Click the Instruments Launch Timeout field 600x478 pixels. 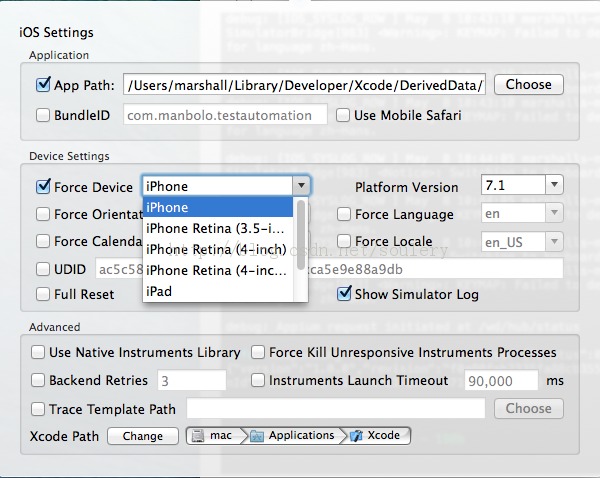point(501,380)
